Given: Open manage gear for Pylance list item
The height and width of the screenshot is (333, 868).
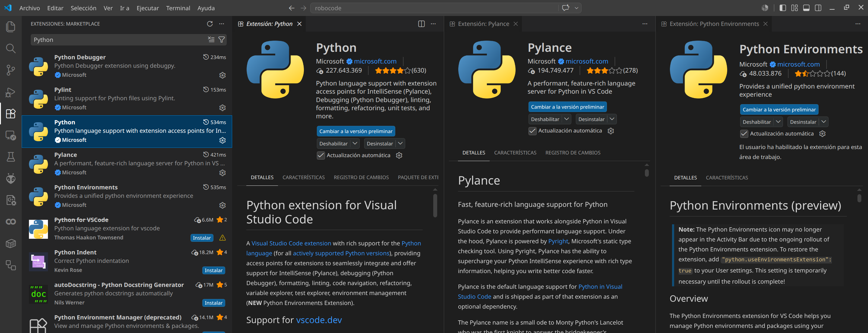Looking at the screenshot, I should tap(223, 173).
